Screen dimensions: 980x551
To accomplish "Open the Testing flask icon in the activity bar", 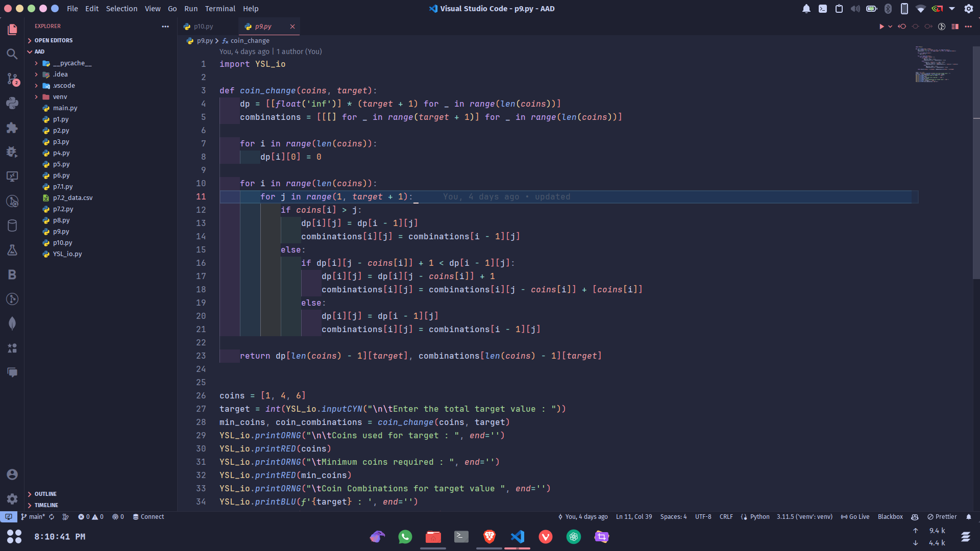I will coord(12,250).
